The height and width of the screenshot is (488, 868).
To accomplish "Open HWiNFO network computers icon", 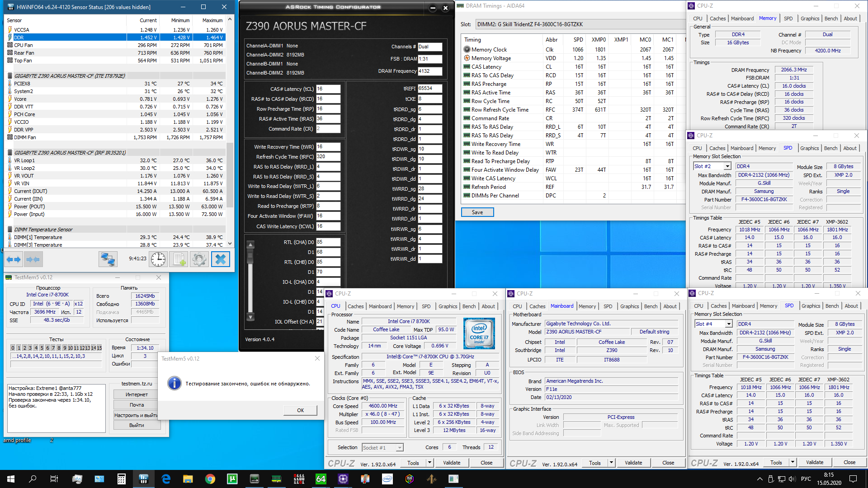I will tap(108, 259).
